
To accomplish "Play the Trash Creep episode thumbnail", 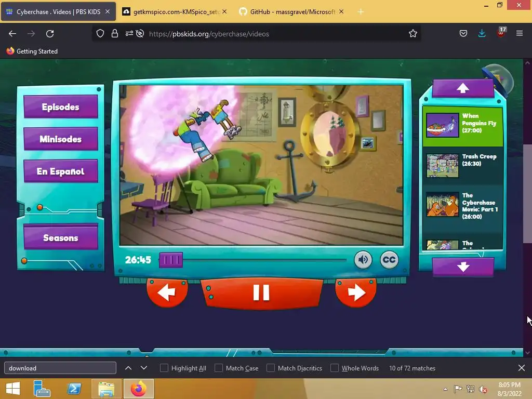I will click(x=443, y=166).
